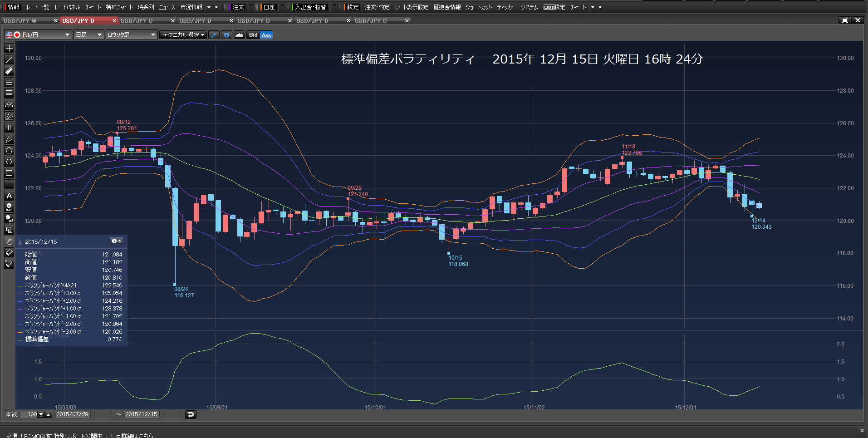Click the 入出金・振替 button
The width and height of the screenshot is (868, 438).
click(x=310, y=7)
